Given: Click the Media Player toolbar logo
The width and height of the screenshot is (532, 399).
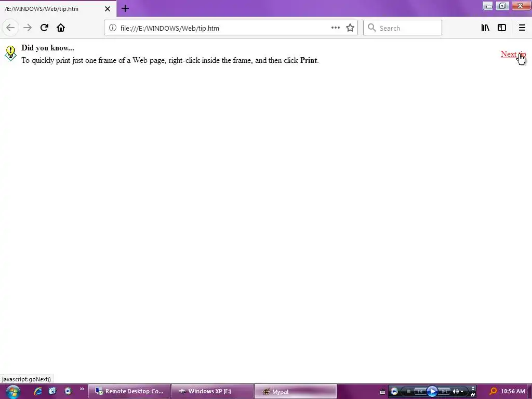Looking at the screenshot, I should point(394,391).
